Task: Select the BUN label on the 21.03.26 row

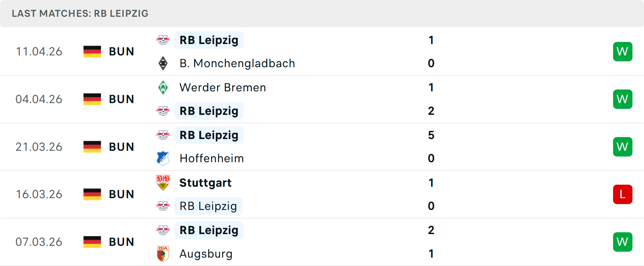Action: [121, 146]
